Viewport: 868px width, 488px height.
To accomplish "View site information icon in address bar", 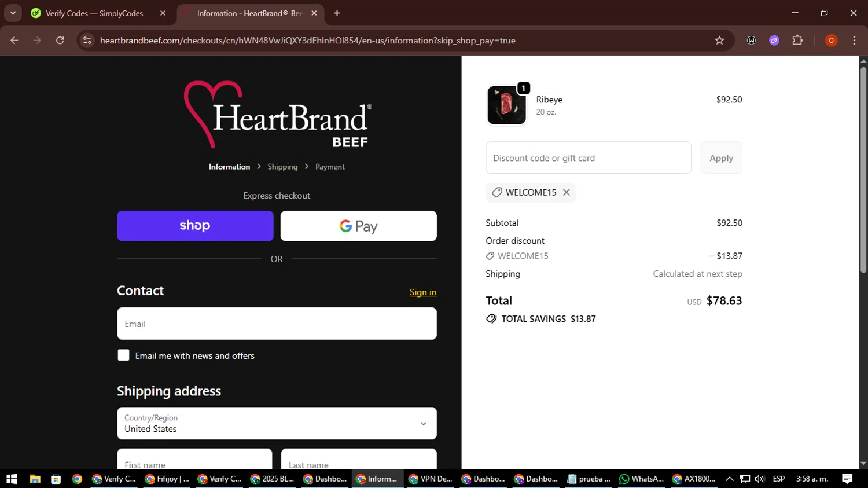I will 87,41.
